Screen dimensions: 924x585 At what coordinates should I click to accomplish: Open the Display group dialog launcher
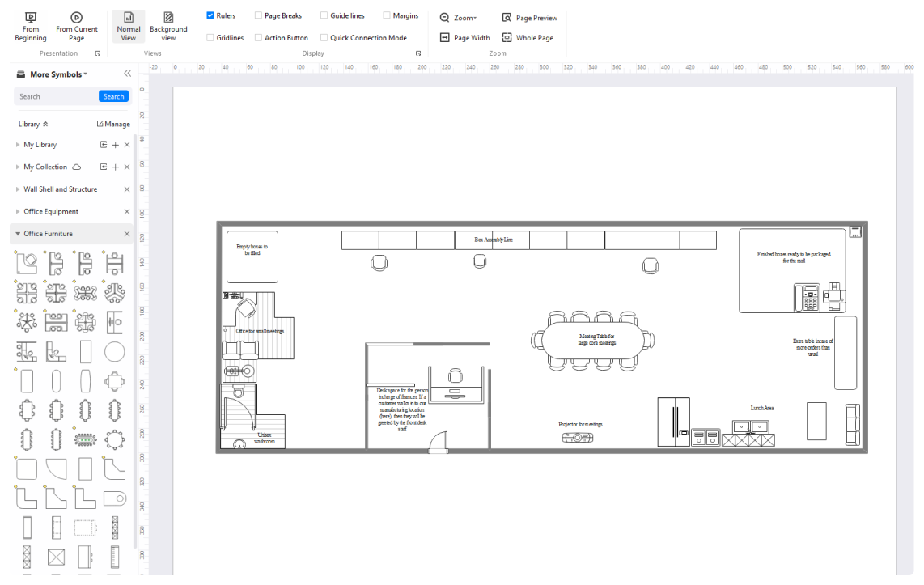(418, 53)
